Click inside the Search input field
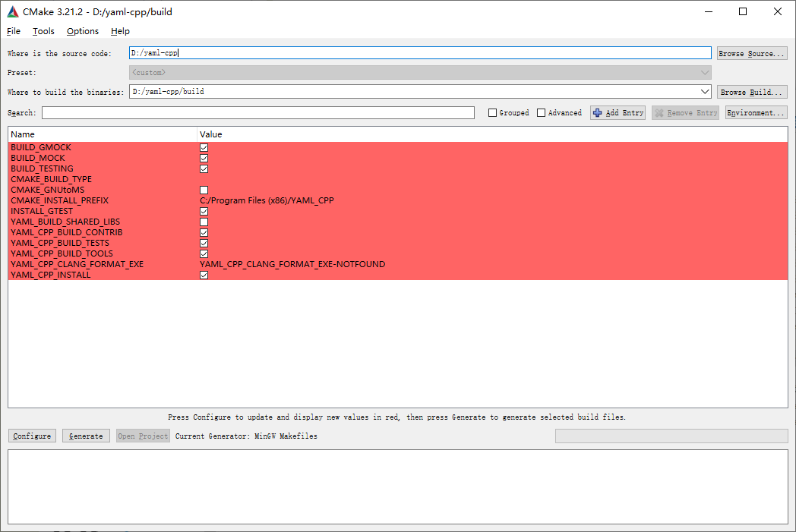 [258, 112]
